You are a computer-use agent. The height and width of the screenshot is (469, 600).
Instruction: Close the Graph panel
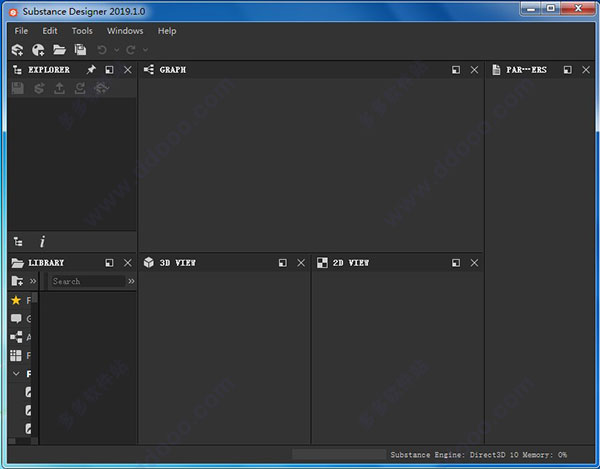[x=474, y=70]
